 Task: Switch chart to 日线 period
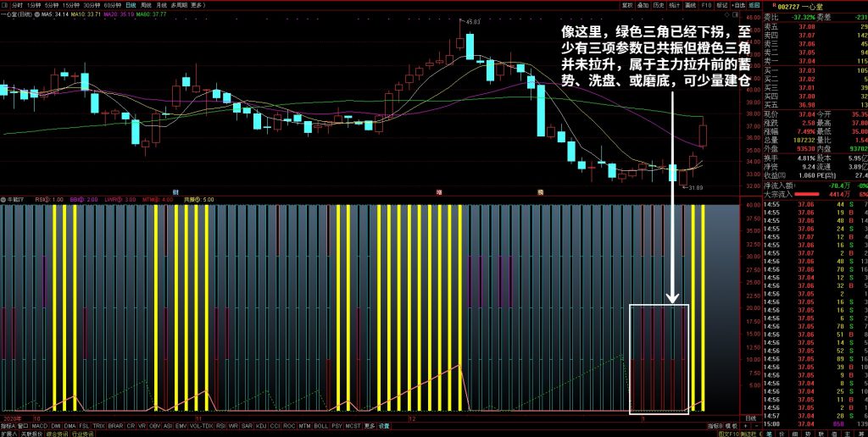coord(131,5)
